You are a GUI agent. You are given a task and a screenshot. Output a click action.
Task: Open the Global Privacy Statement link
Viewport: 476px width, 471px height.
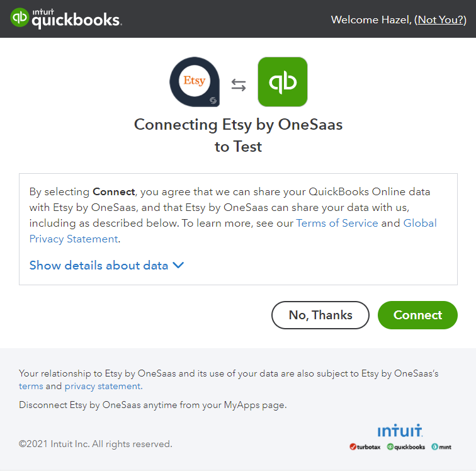point(233,231)
